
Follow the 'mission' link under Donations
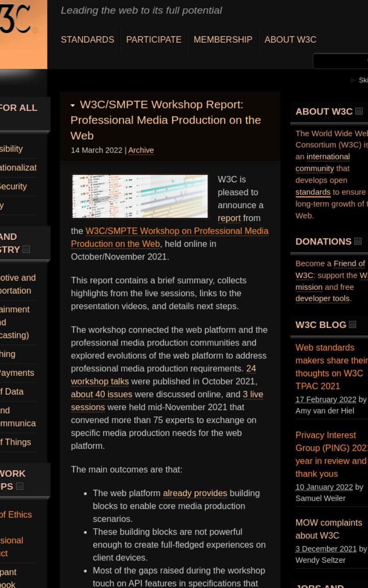point(309,287)
